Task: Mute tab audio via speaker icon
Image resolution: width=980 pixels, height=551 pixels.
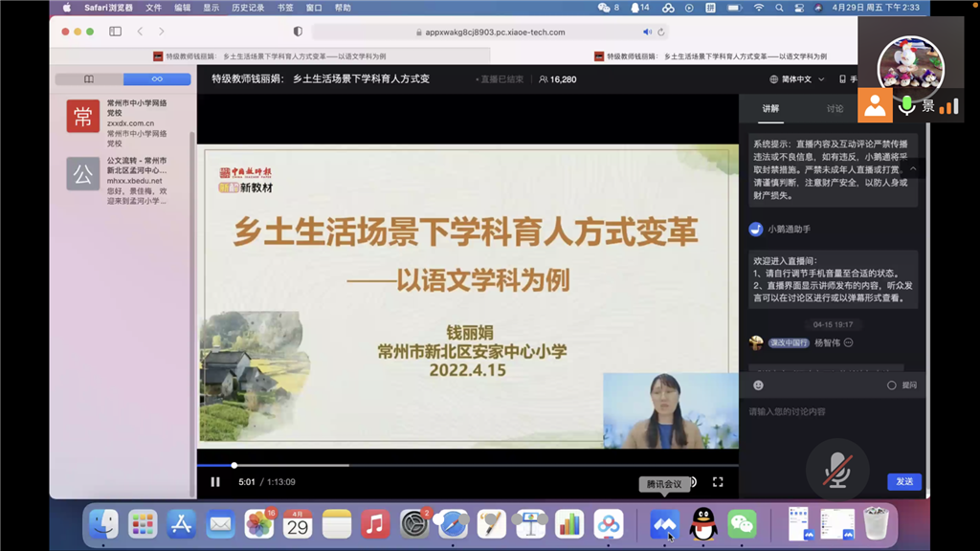Action: 646,32
